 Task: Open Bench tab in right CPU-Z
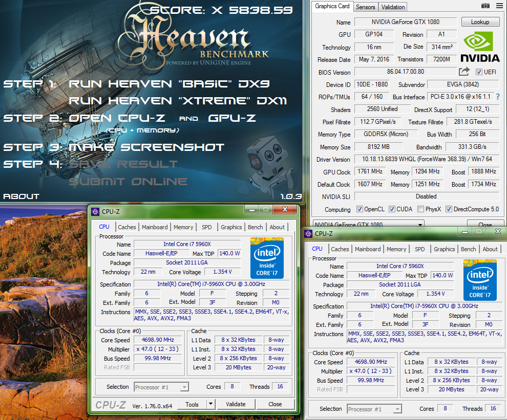click(x=469, y=249)
